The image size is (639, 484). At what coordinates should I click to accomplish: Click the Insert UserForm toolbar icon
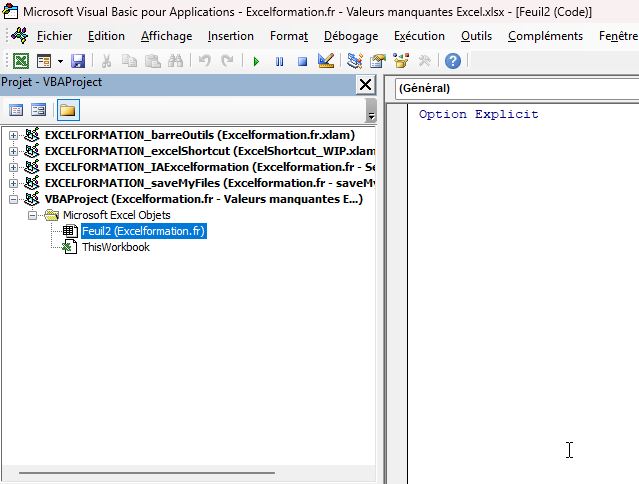coord(44,62)
